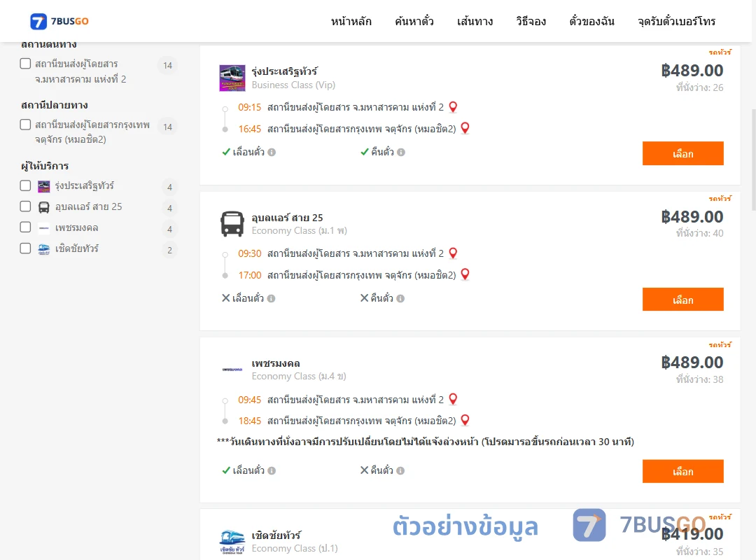This screenshot has height=560, width=756.
Task: Click the อุบลแอร์ สาย 25 name in trip card
Action: pyautogui.click(x=288, y=218)
